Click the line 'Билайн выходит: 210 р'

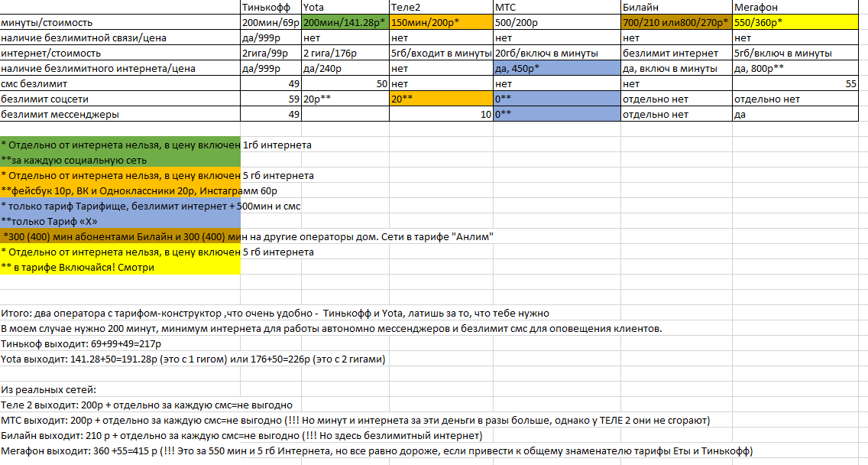point(241,436)
